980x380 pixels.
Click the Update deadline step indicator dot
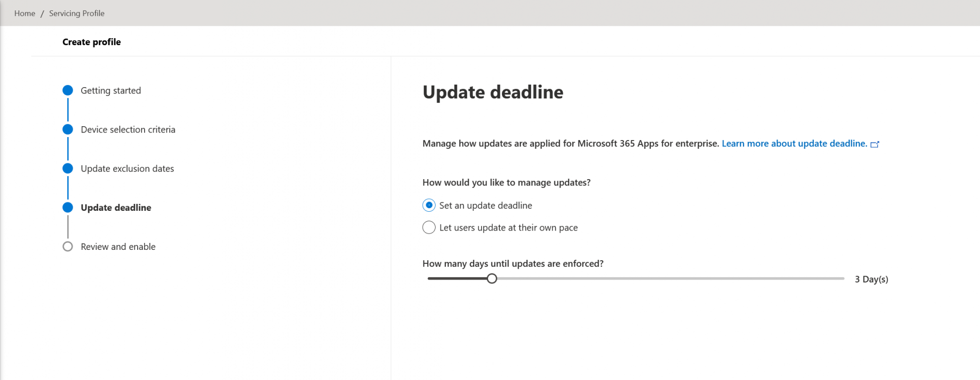67,207
